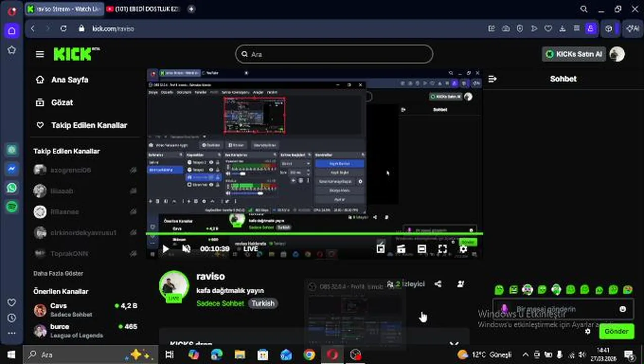
Task: Focus the Ara search field on Kick
Action: click(334, 54)
